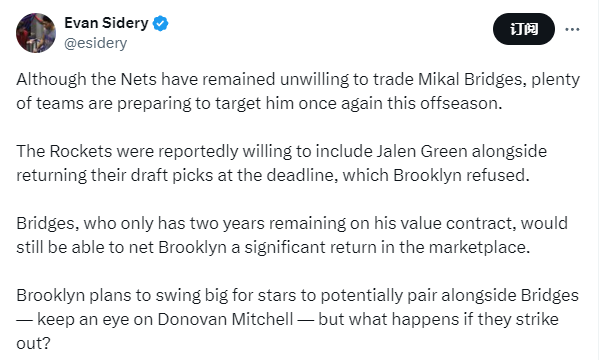
Task: Click the word "Nets" in first line
Action: tap(139, 79)
